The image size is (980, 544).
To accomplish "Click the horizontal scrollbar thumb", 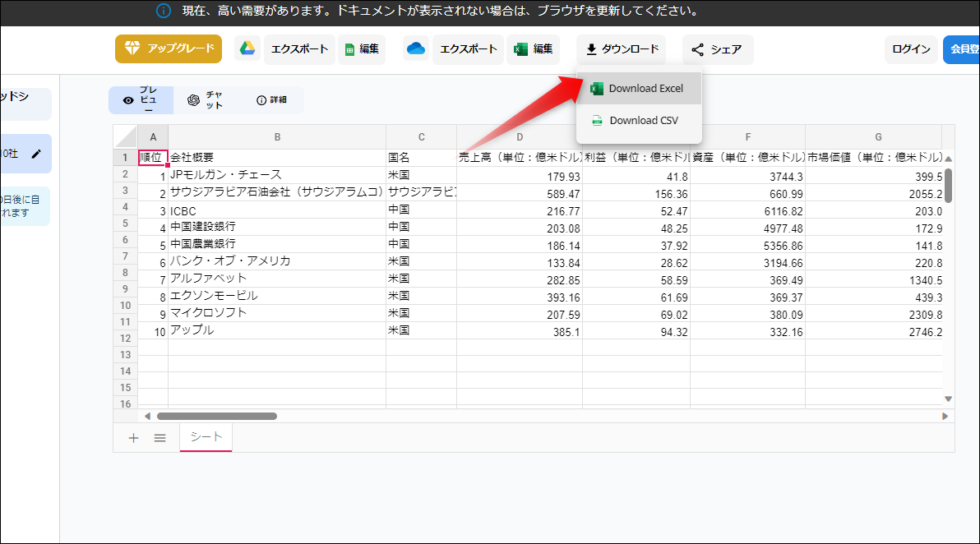I will pyautogui.click(x=217, y=416).
